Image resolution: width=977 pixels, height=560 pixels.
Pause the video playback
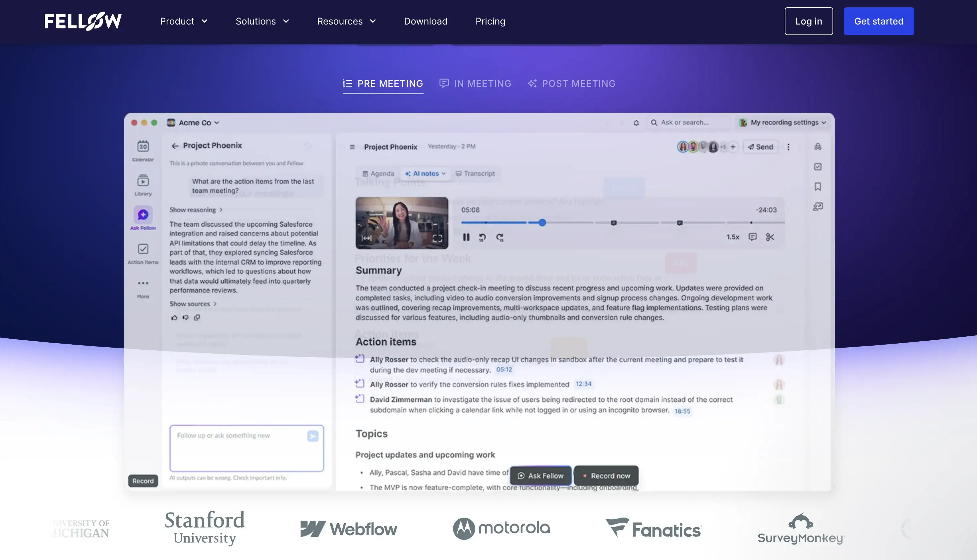(x=466, y=237)
